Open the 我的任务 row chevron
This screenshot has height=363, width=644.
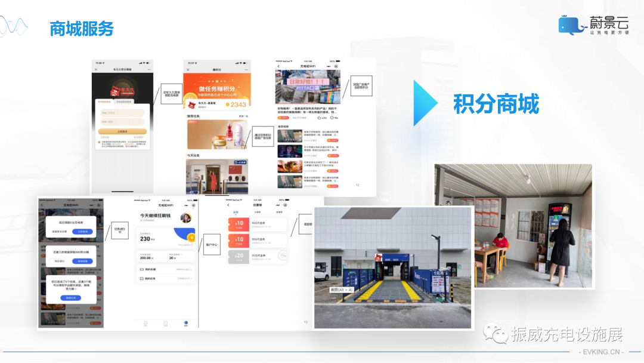[191, 279]
